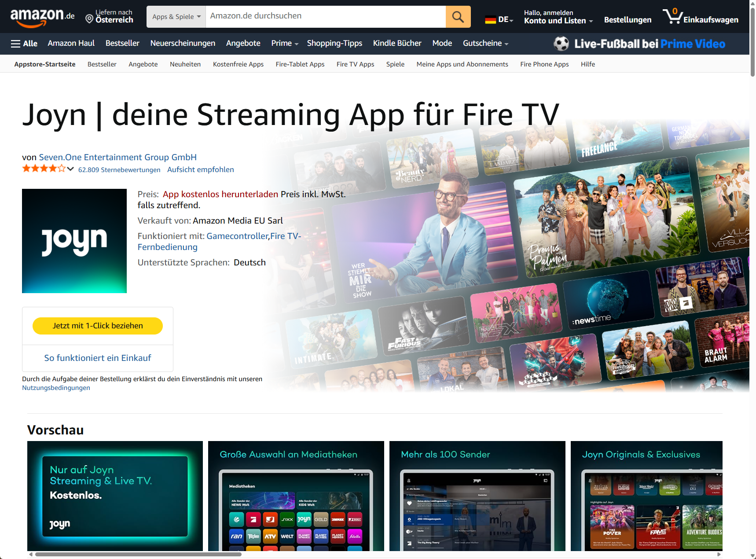Screen dimensions: 756x559
Task: Open the Mode navigation item
Action: pyautogui.click(x=442, y=43)
